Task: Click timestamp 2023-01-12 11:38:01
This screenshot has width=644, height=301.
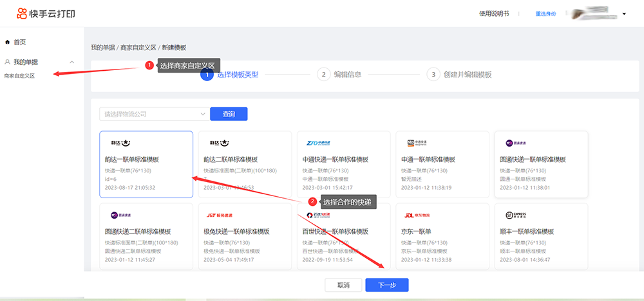Action: coord(525,187)
